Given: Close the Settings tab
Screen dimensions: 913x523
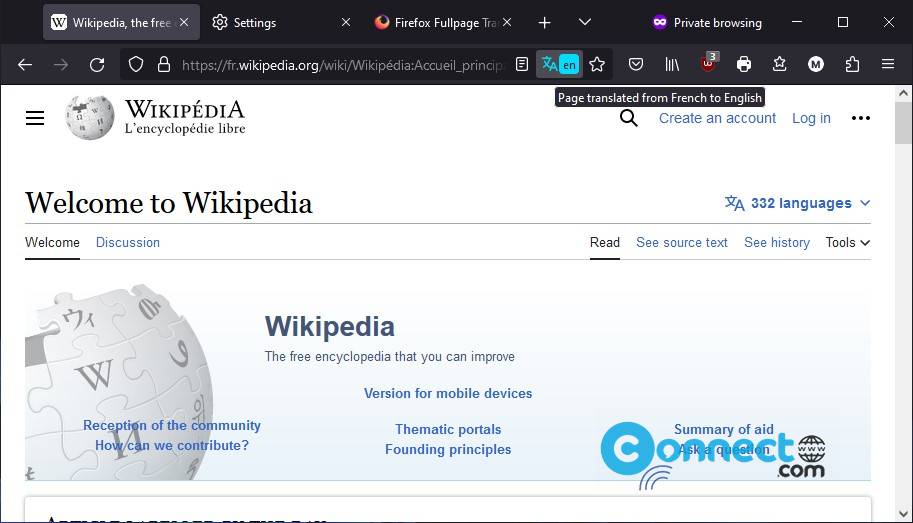Looking at the screenshot, I should point(346,22).
